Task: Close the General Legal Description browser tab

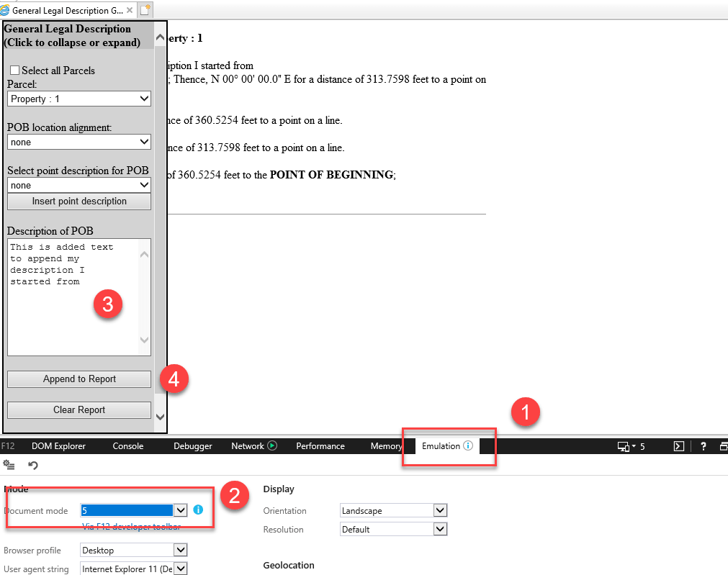Action: (129, 11)
